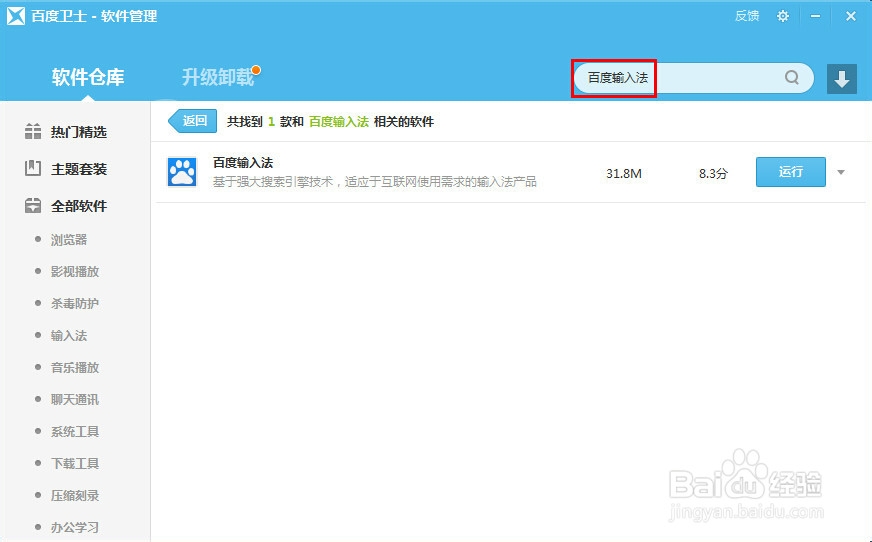
Task: Click the 百度输入法 paw icon
Action: 182,172
